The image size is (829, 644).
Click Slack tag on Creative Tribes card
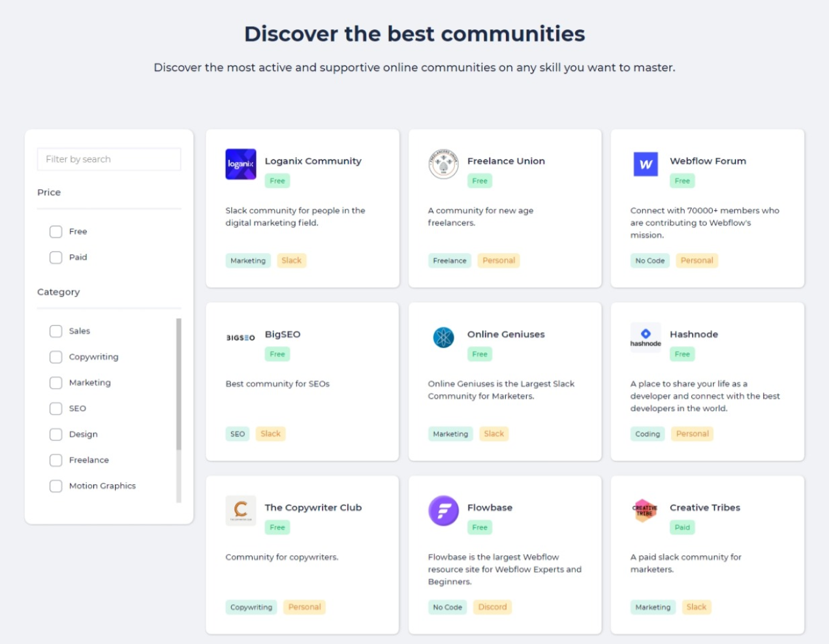[696, 607]
